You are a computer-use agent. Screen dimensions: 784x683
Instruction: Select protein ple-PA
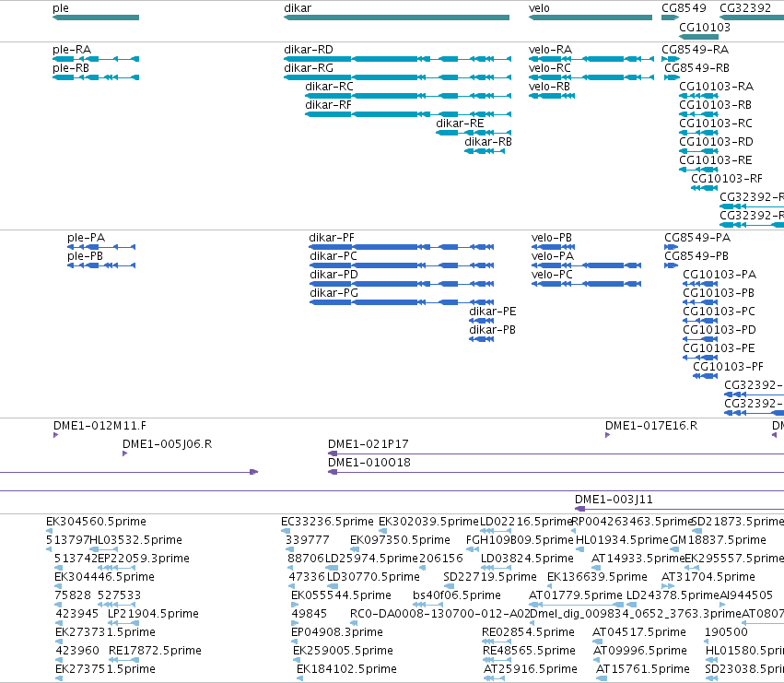pyautogui.click(x=101, y=247)
